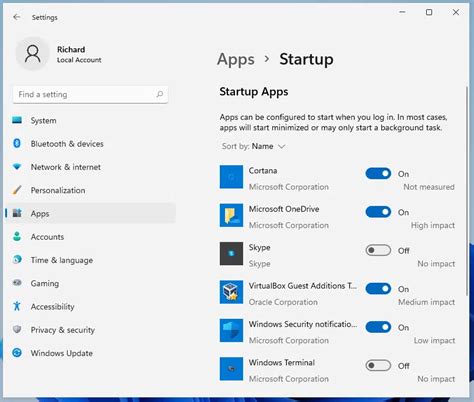Turn off Cortana startup toggle
474x402 pixels.
pyautogui.click(x=378, y=174)
